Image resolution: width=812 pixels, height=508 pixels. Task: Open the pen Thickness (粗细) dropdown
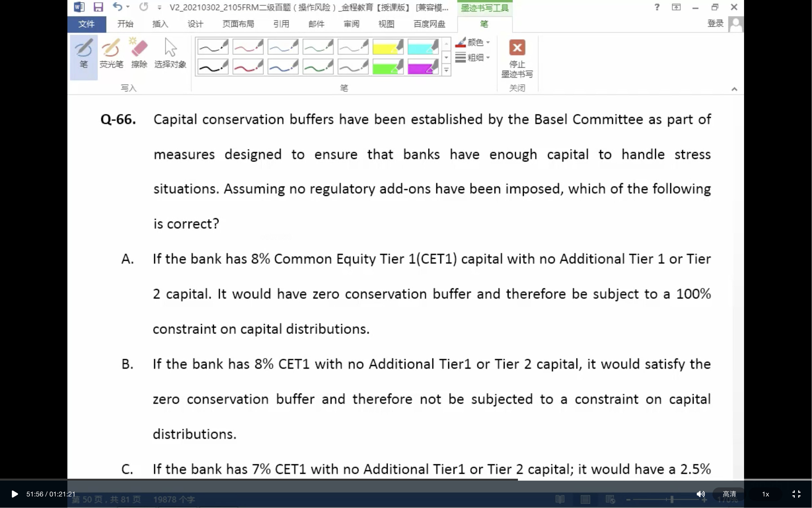tap(473, 58)
